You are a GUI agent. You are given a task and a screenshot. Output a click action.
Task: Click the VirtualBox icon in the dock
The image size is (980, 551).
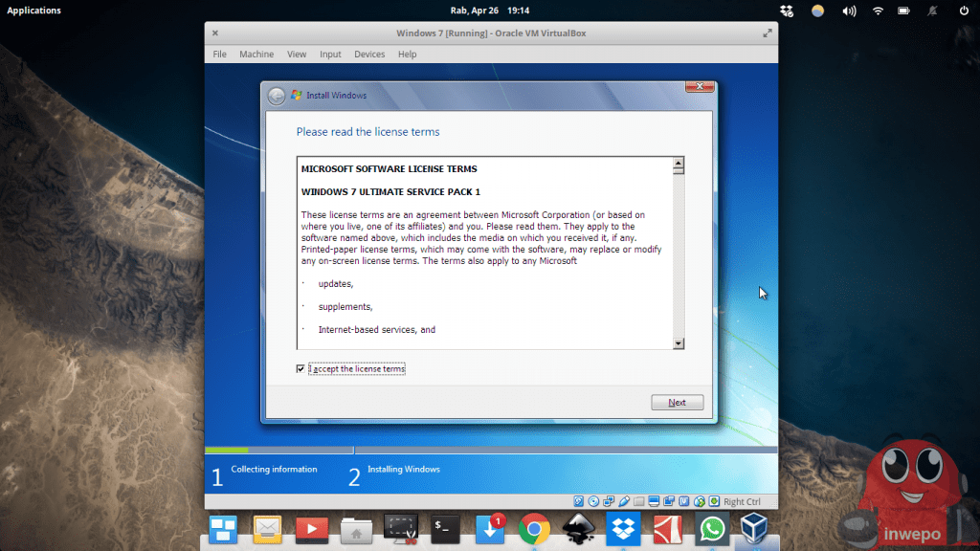coord(754,528)
